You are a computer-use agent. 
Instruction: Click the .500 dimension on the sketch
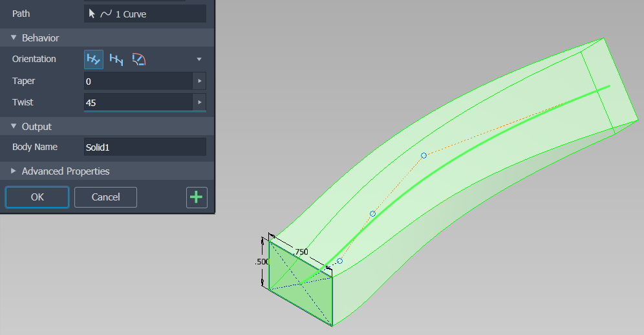262,262
